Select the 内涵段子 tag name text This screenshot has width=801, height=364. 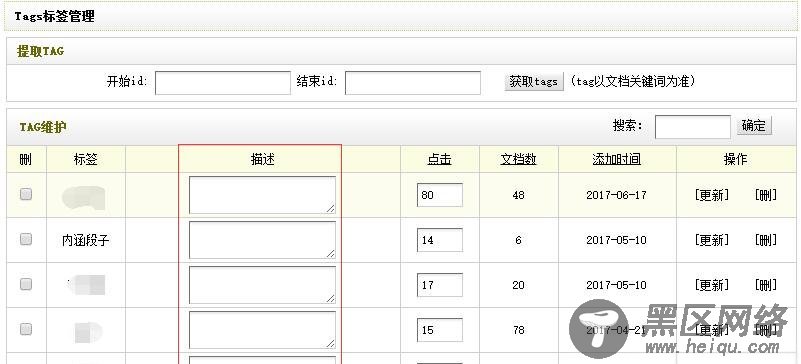pyautogui.click(x=85, y=240)
